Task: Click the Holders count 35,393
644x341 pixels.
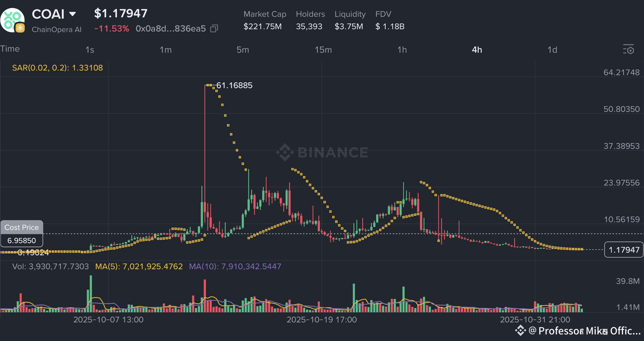Action: point(309,26)
